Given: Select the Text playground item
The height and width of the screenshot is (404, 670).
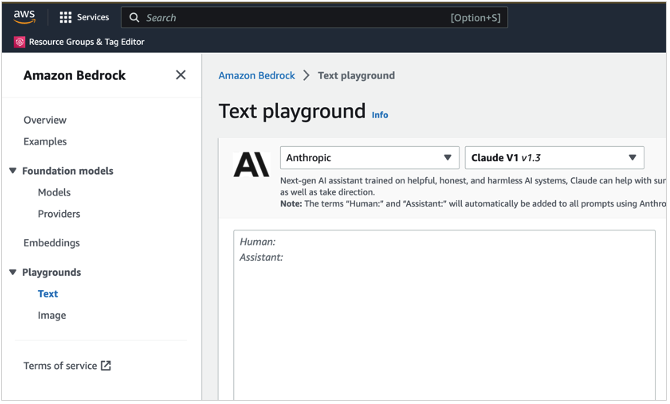Looking at the screenshot, I should (x=48, y=294).
